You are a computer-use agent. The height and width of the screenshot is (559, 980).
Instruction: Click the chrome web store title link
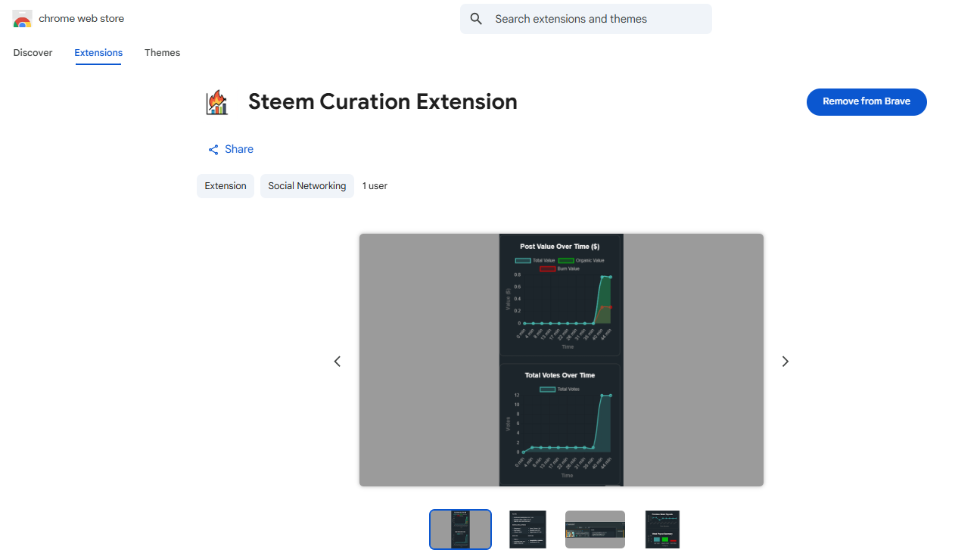coord(82,19)
